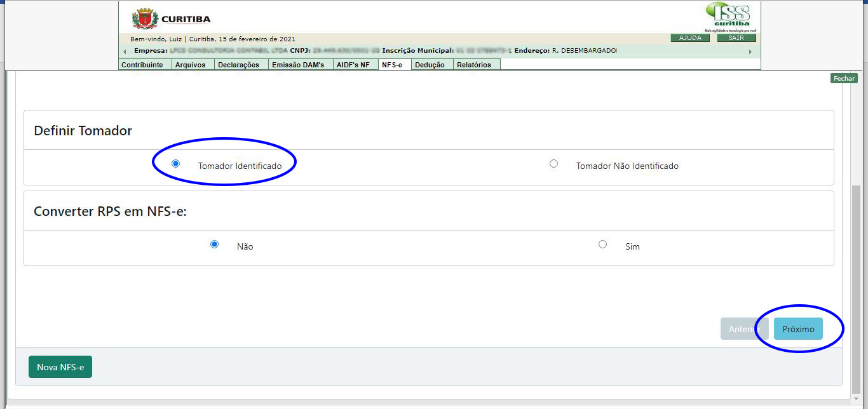This screenshot has width=868, height=409.
Task: Click the Fechar button to close the panel
Action: pyautogui.click(x=844, y=78)
